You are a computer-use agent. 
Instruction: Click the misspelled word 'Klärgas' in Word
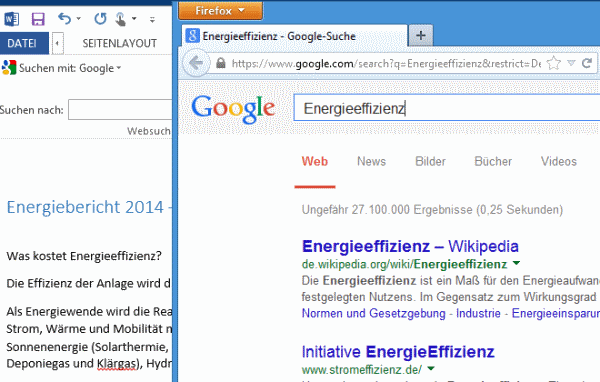[x=117, y=364]
